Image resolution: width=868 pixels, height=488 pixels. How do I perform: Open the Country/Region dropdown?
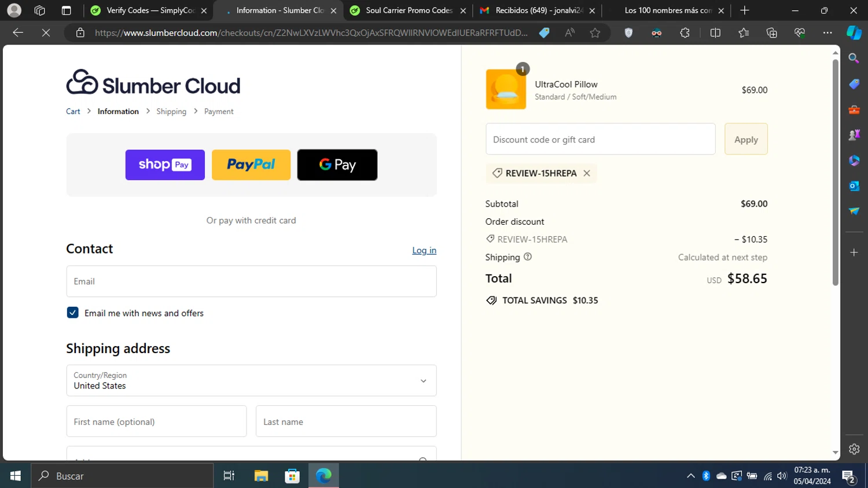tap(251, 380)
